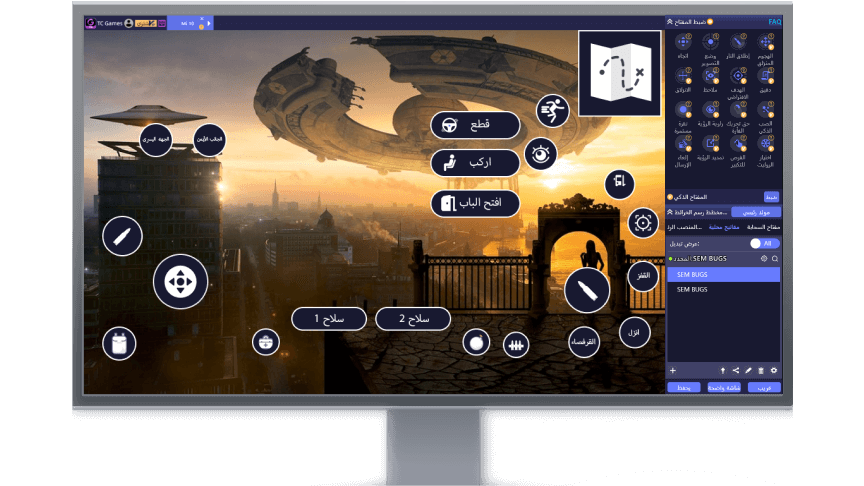
Task: Click the sprint running-man overlay key
Action: 552,111
